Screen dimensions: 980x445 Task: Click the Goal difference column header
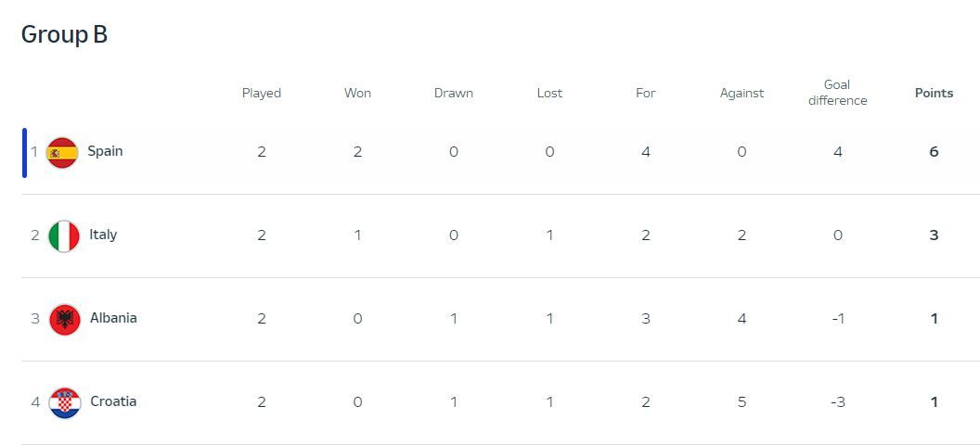tap(837, 93)
